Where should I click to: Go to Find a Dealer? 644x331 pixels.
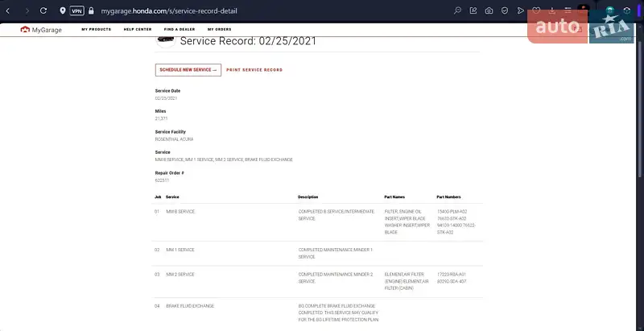tap(180, 29)
